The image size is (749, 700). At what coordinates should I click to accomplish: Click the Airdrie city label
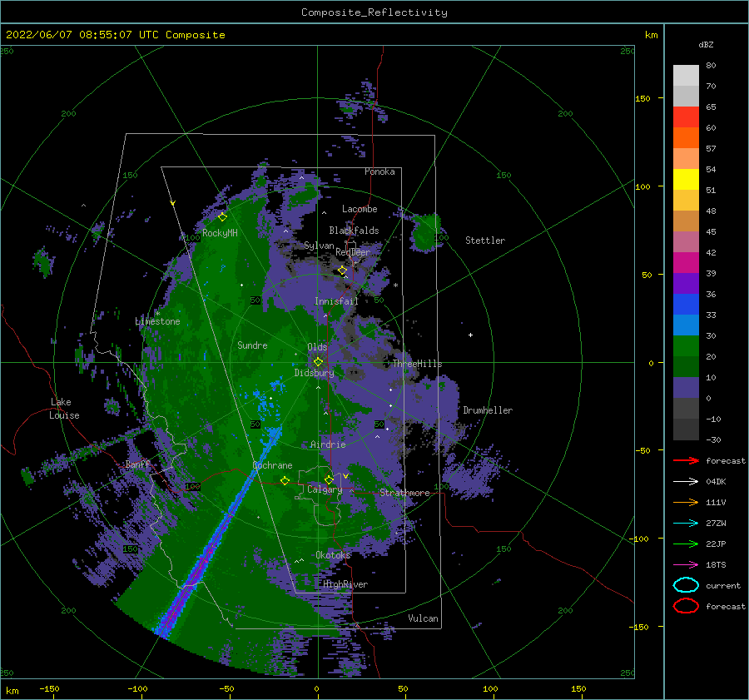click(328, 444)
